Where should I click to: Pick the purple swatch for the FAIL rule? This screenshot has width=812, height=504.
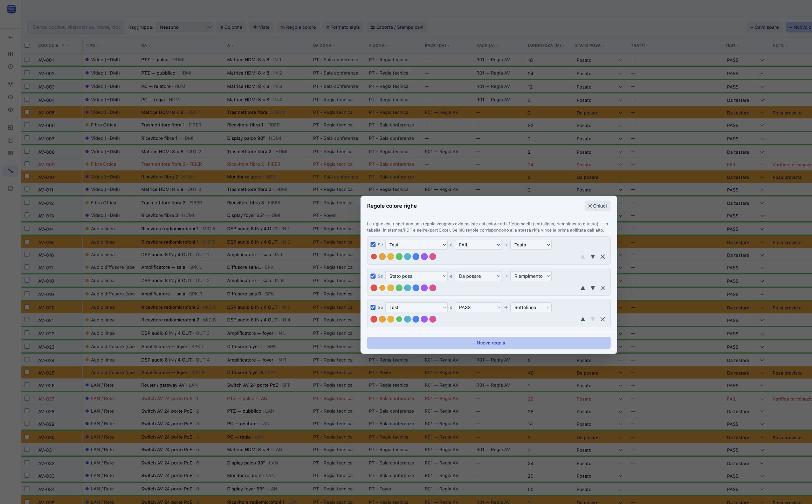click(424, 257)
